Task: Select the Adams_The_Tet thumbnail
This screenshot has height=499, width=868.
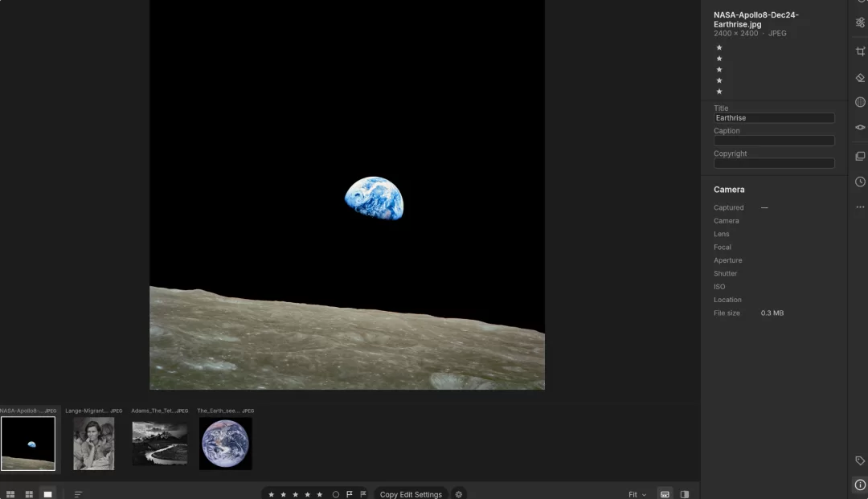Action: pyautogui.click(x=159, y=444)
